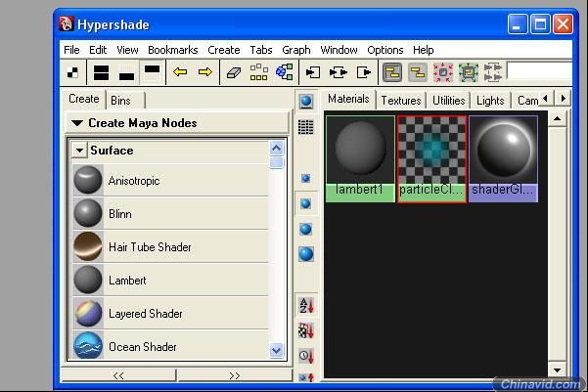Show top tabs only layout

(x=152, y=72)
